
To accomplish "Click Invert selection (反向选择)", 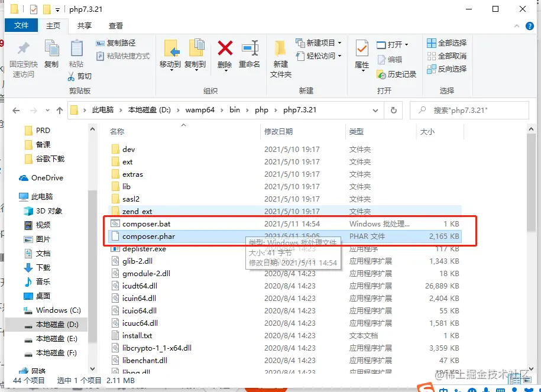I will [x=447, y=69].
